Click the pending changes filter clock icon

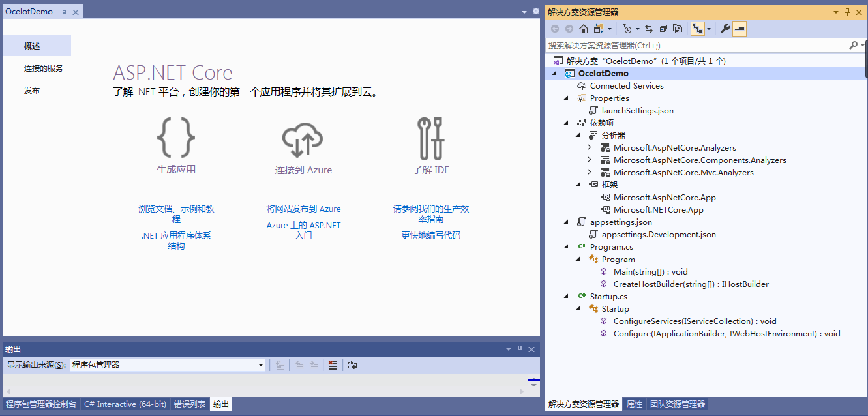click(627, 29)
